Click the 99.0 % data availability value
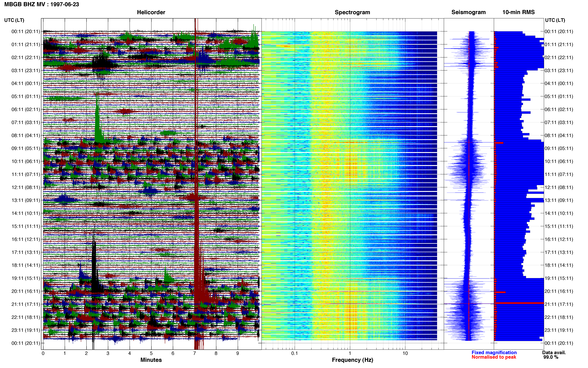 coord(551,357)
